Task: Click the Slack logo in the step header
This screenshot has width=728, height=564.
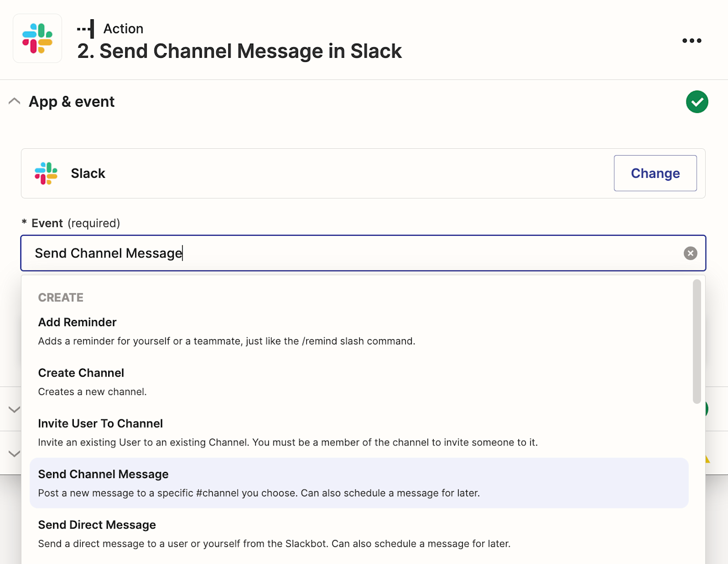Action: (37, 39)
